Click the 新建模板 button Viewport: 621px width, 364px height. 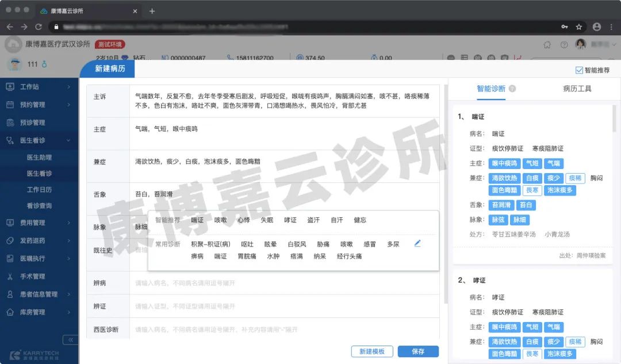371,351
